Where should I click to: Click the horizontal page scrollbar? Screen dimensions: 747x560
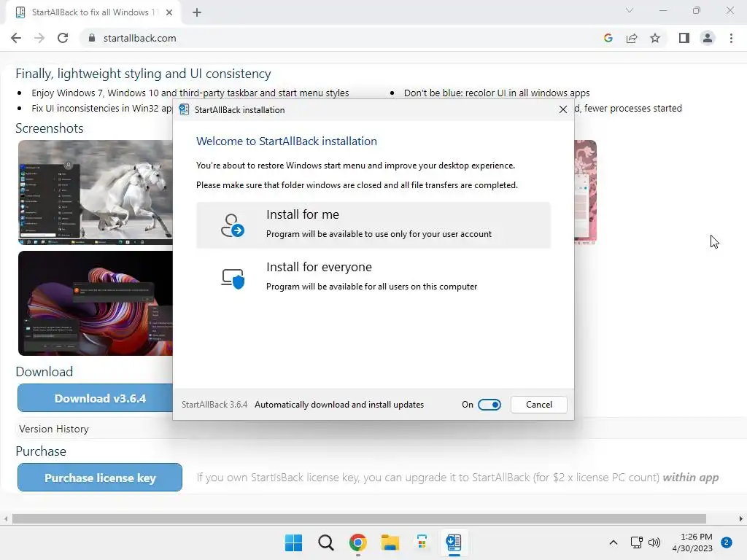point(359,518)
